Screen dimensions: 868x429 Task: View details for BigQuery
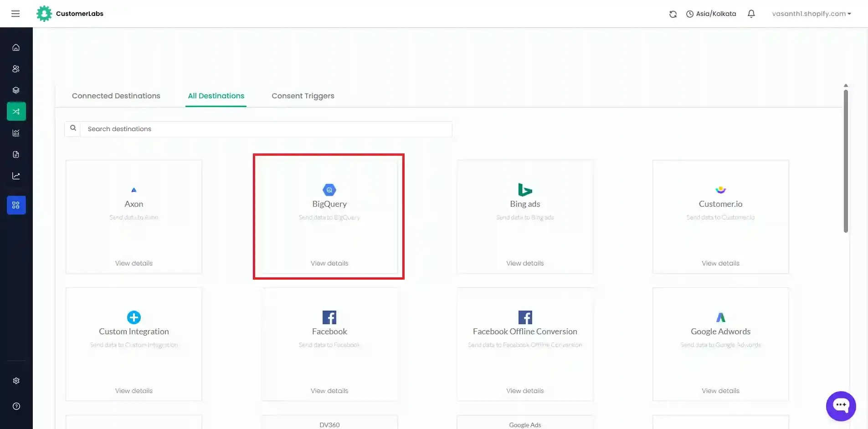pyautogui.click(x=329, y=263)
